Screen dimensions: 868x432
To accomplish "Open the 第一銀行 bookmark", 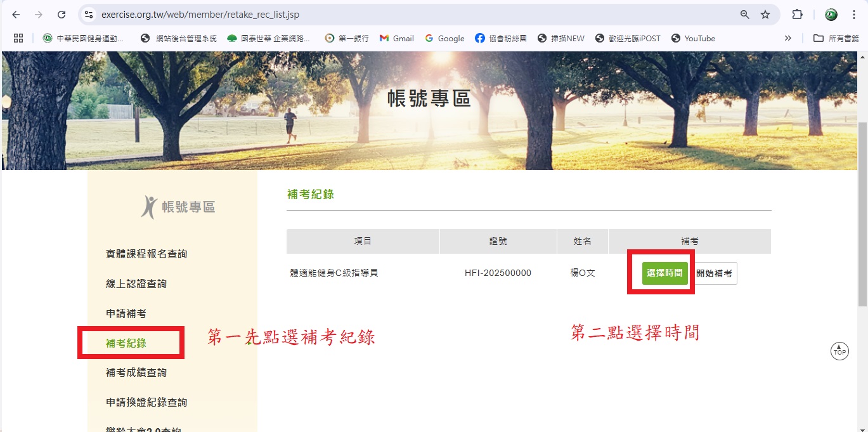I will (x=347, y=38).
